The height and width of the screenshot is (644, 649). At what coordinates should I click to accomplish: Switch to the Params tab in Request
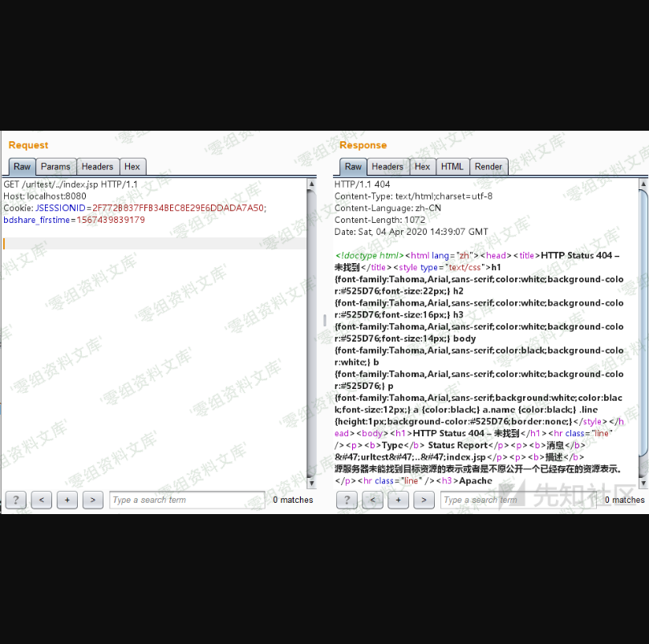(x=56, y=167)
